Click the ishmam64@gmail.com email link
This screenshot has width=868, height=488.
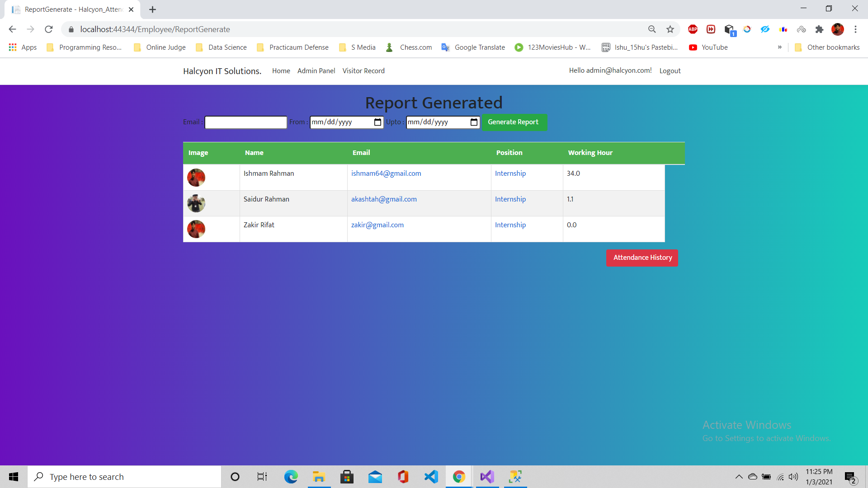(x=386, y=174)
